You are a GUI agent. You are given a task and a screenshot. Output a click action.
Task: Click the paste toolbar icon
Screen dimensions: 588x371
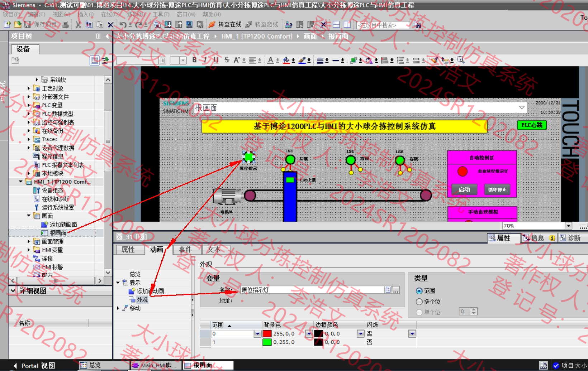[x=100, y=24]
